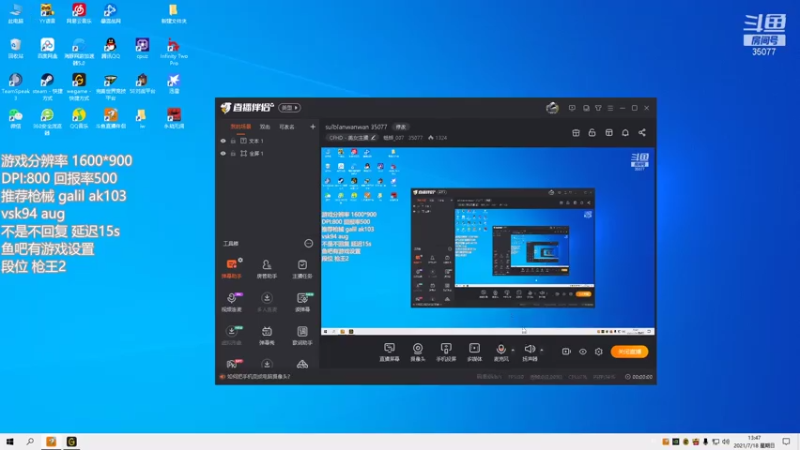Open the 腾讯QQ desktop shortcut

[110, 48]
